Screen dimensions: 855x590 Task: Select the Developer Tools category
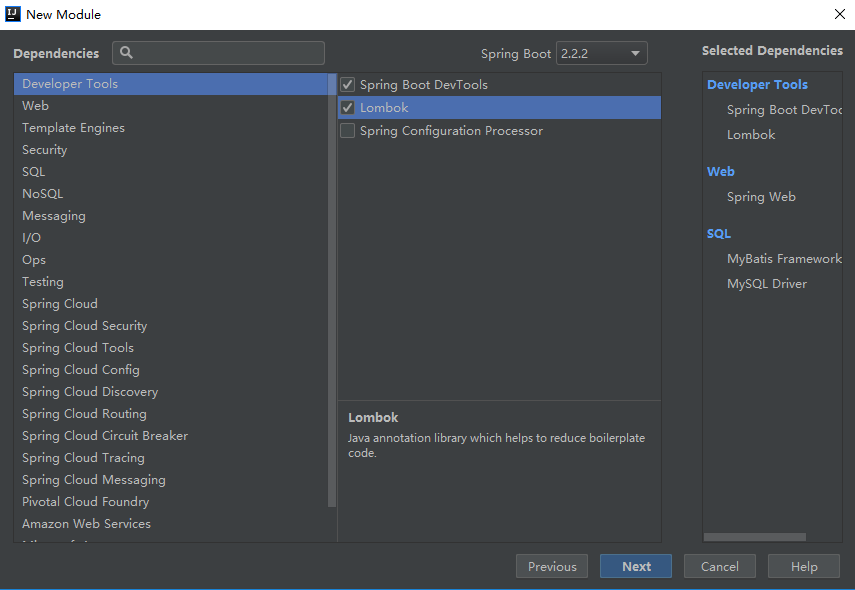point(171,84)
